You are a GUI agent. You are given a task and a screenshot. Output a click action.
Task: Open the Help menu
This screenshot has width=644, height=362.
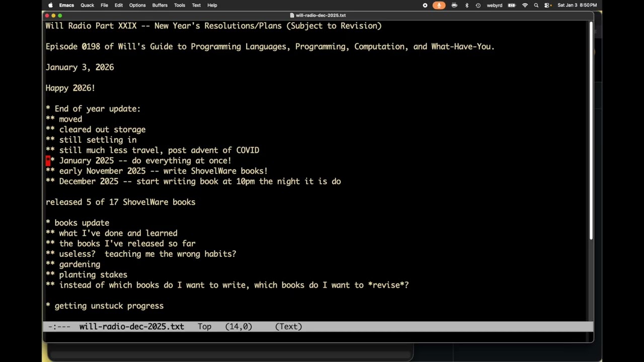click(x=212, y=5)
